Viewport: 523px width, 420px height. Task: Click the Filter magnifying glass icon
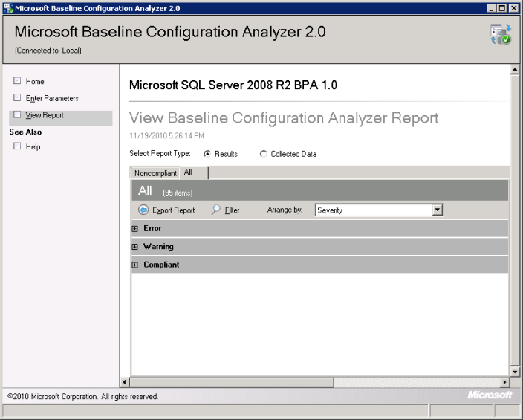(x=215, y=210)
